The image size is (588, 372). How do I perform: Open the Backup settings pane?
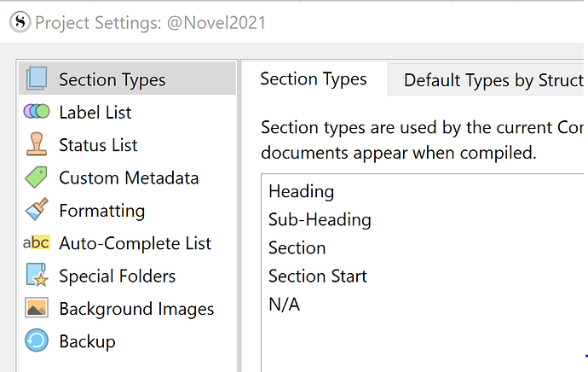(x=127, y=340)
